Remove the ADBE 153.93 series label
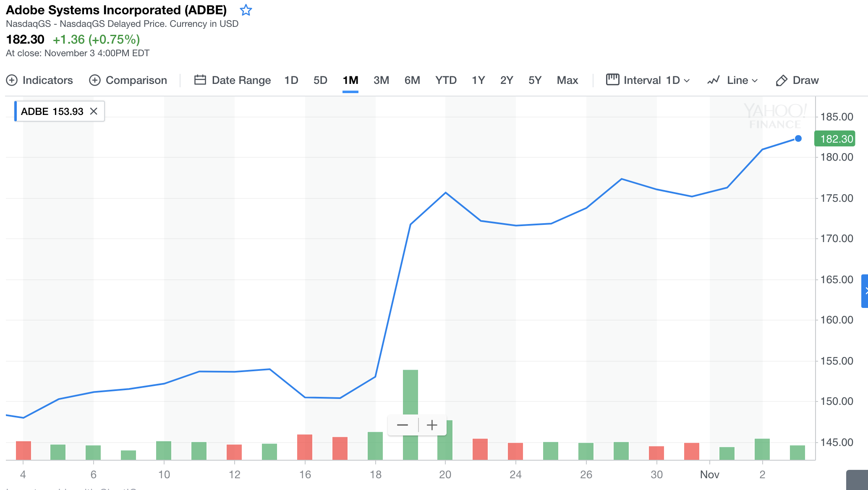Screen dimensions: 868x490 [x=94, y=111]
